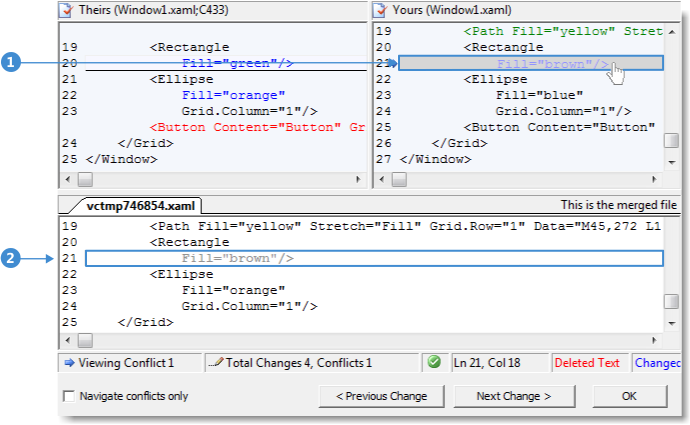Click scroll right arrow in Yours pane

click(x=654, y=179)
